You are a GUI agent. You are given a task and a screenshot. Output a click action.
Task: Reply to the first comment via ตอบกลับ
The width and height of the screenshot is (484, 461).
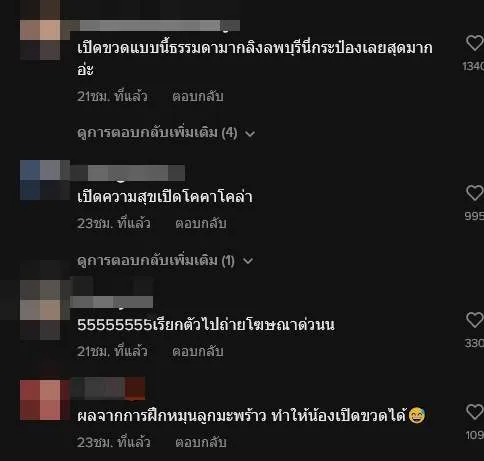coord(198,96)
